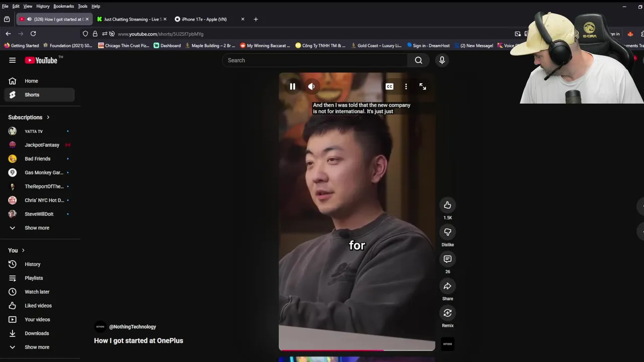Open Liked videos
This screenshot has height=362, width=644.
coord(39,306)
